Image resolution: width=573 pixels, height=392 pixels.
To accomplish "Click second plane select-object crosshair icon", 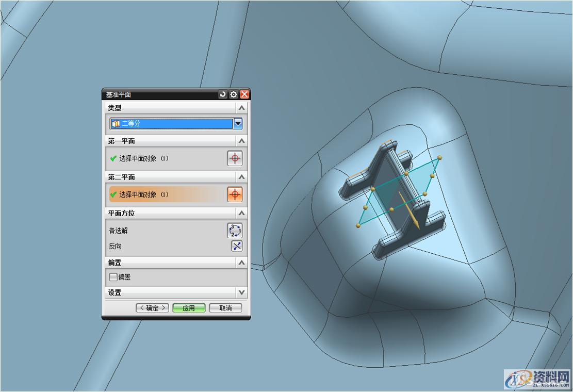I will click(x=235, y=194).
